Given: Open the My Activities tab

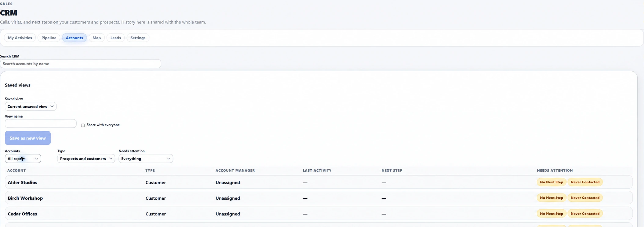Looking at the screenshot, I should click(20, 38).
